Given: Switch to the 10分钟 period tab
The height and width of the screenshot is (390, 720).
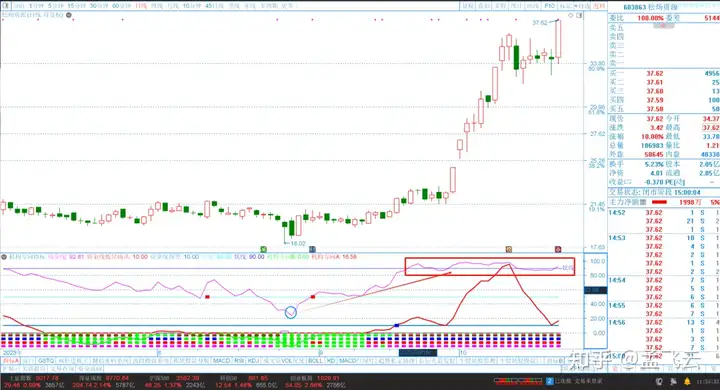Looking at the screenshot, I should tap(192, 6).
